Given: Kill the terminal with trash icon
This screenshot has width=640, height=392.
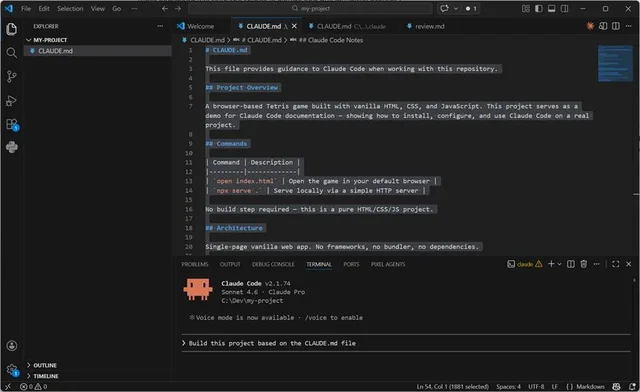Looking at the screenshot, I should 584,264.
